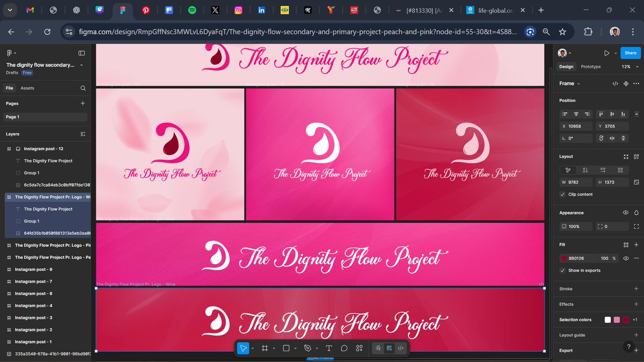
Task: Start presentation with the play button
Action: 606,53
